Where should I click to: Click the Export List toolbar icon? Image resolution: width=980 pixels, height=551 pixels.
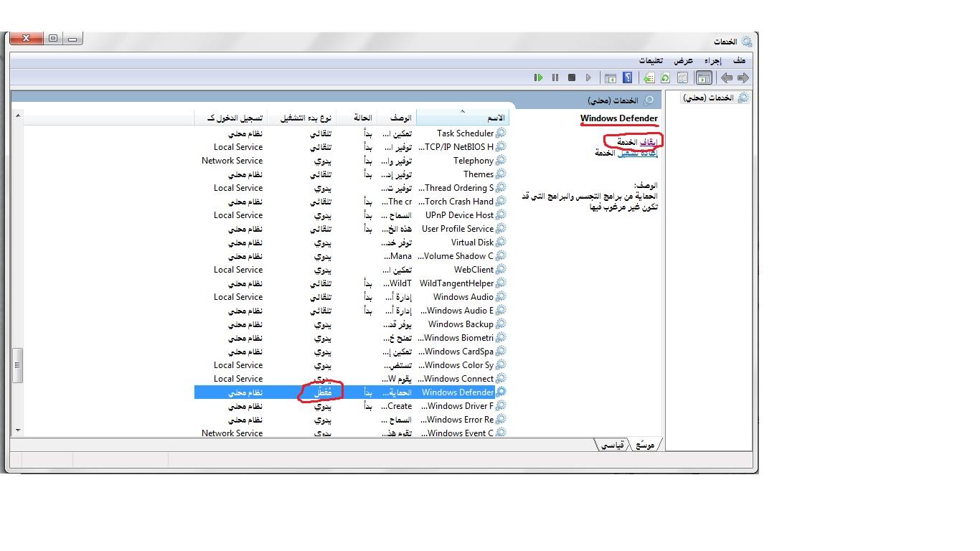[649, 77]
